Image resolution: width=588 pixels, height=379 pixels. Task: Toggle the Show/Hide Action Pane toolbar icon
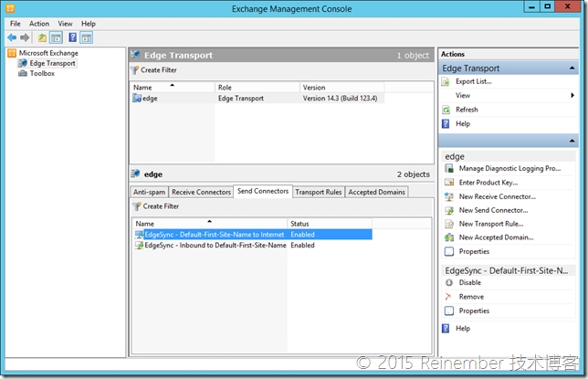coord(86,37)
